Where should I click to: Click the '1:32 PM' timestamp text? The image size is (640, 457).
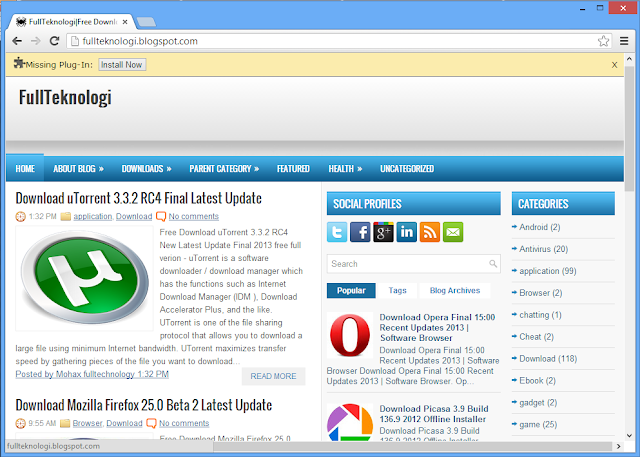pos(42,216)
